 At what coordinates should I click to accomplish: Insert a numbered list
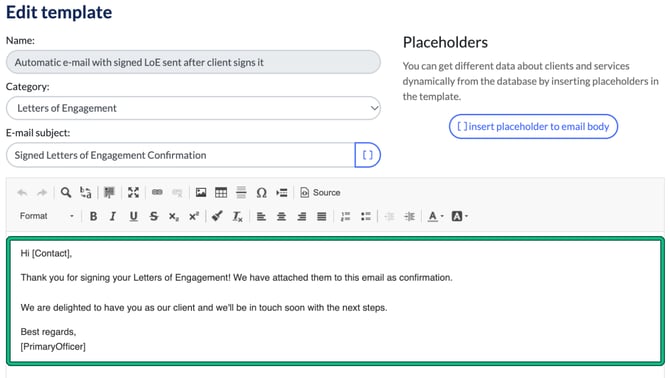coord(345,217)
